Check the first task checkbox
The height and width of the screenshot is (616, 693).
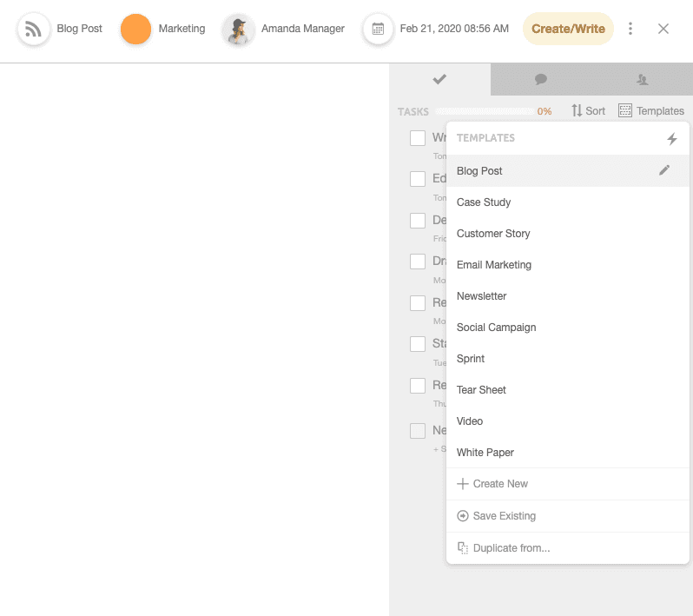(418, 137)
